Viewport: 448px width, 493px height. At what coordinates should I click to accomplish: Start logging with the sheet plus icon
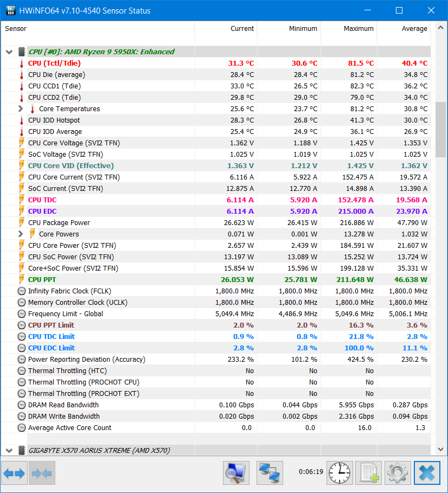(368, 473)
